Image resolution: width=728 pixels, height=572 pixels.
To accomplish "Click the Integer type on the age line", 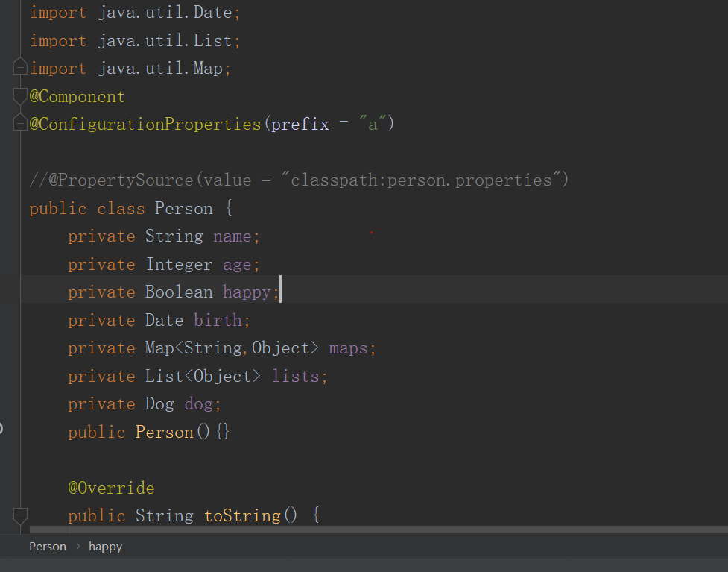I will pyautogui.click(x=179, y=265).
